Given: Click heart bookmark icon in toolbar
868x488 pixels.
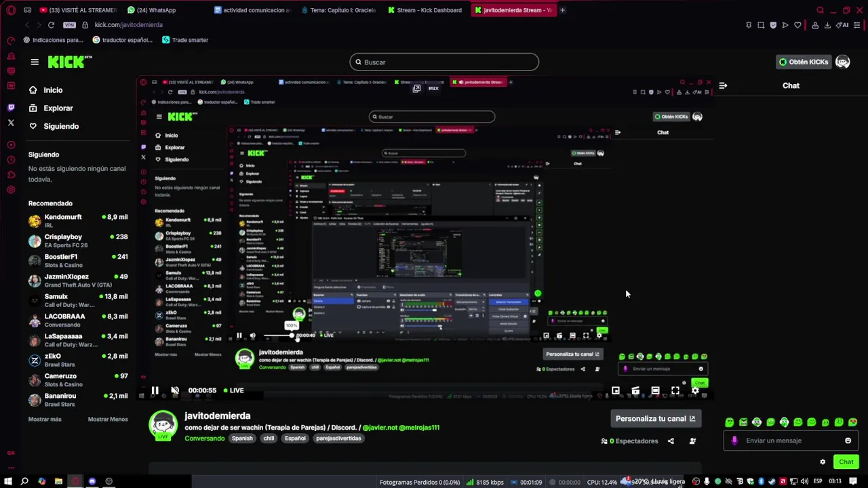Looking at the screenshot, I should tap(797, 25).
